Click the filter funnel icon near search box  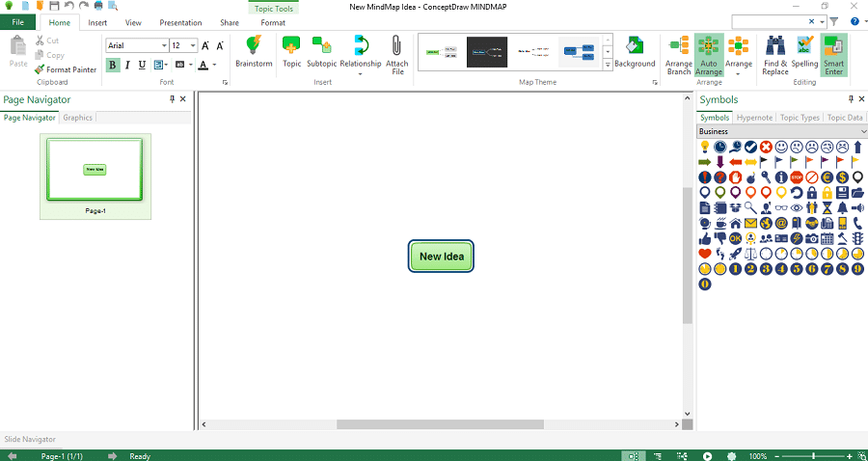tap(833, 21)
